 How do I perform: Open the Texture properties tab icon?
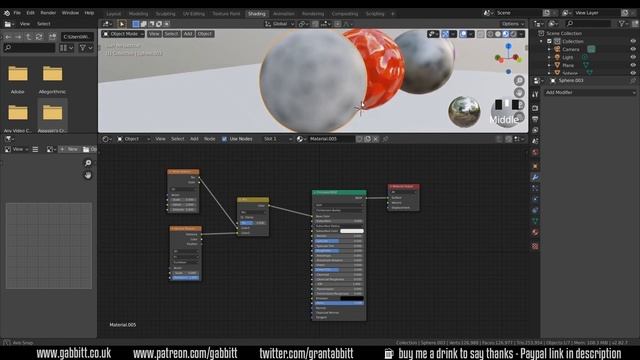coord(535,246)
